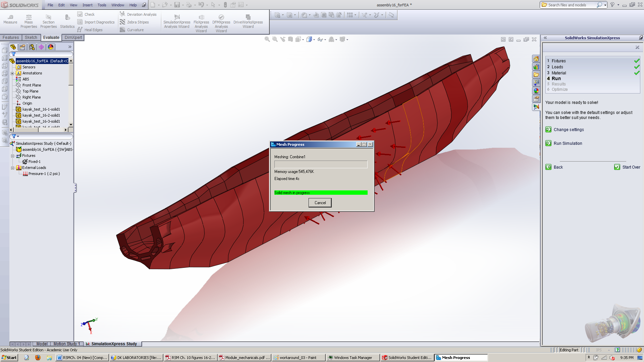Screen dimensions: 644x362
Task: Switch to the Sketch tab
Action: (x=31, y=38)
